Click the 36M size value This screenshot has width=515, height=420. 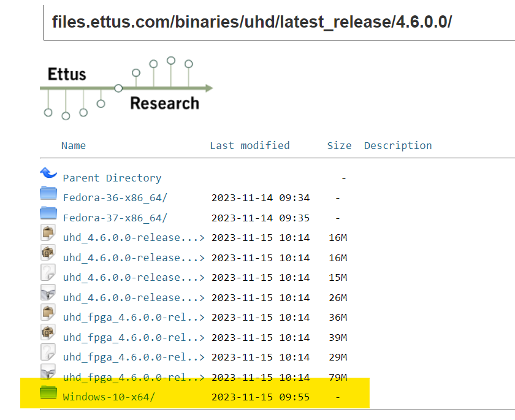[x=338, y=318]
